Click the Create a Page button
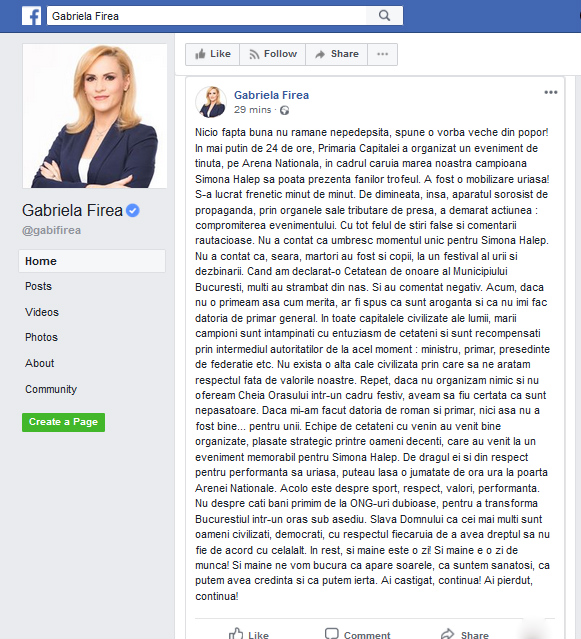 (64, 422)
